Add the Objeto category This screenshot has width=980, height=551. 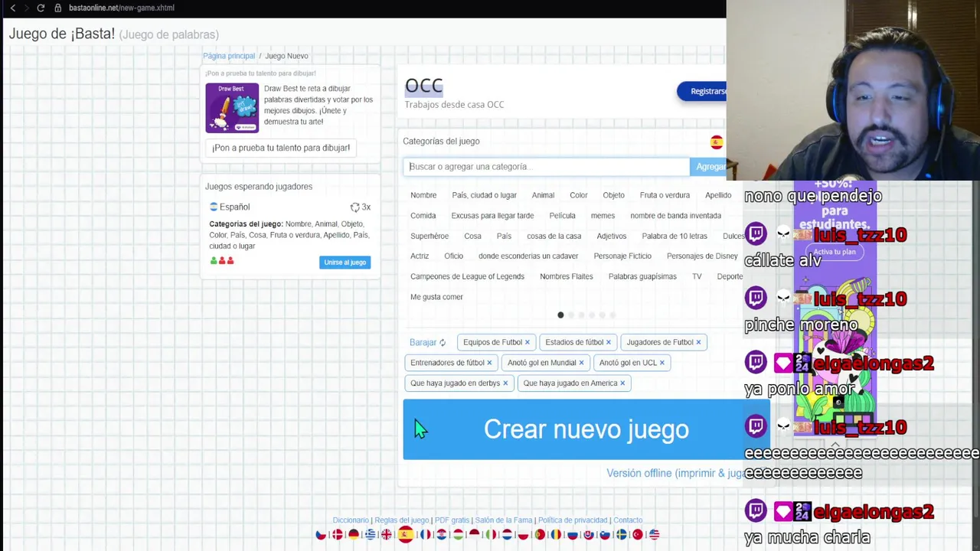[x=613, y=195]
